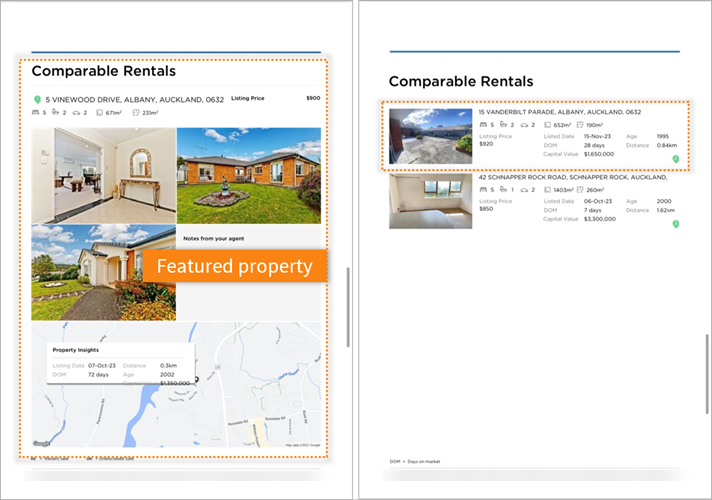712x500 pixels.
Task: Click the '0.3km' distance value
Action: coord(168,366)
